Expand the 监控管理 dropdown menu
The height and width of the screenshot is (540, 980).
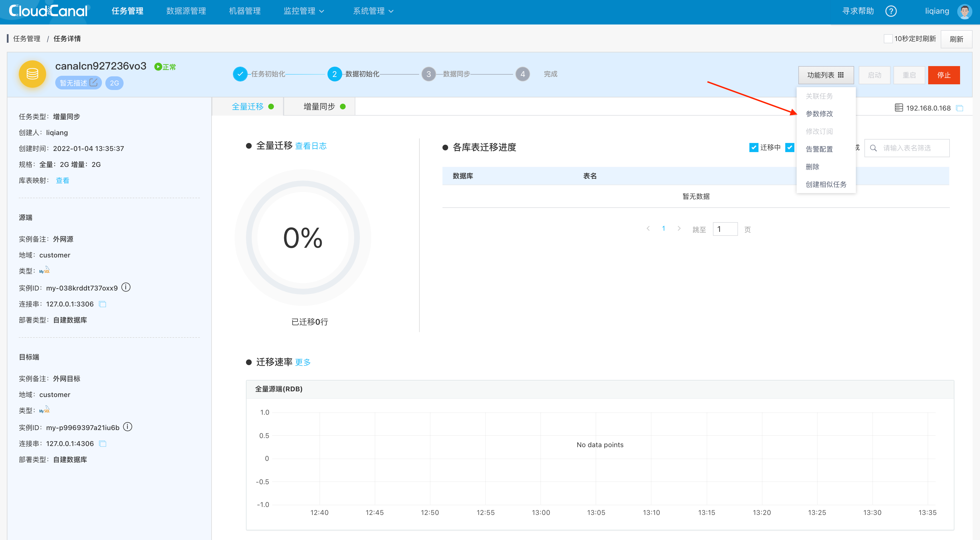[x=304, y=11]
